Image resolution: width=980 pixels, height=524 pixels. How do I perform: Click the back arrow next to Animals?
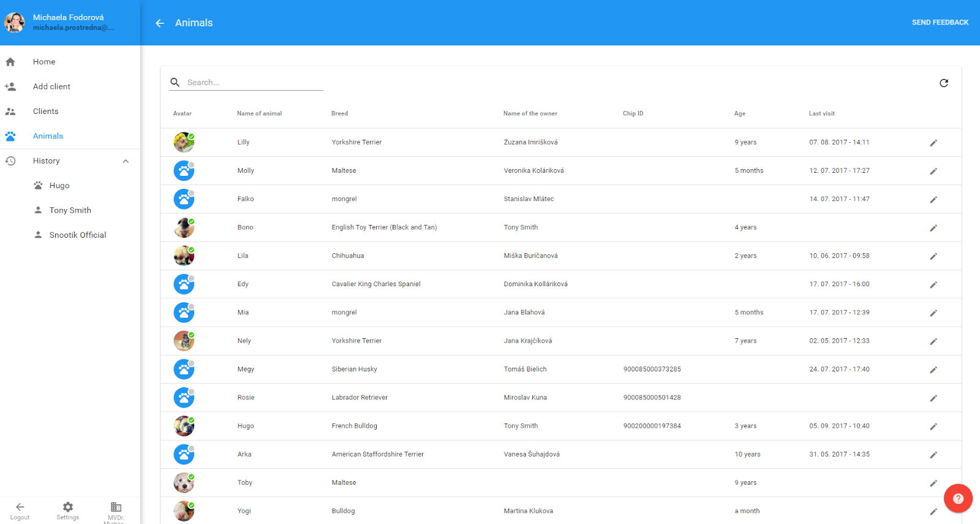(160, 23)
